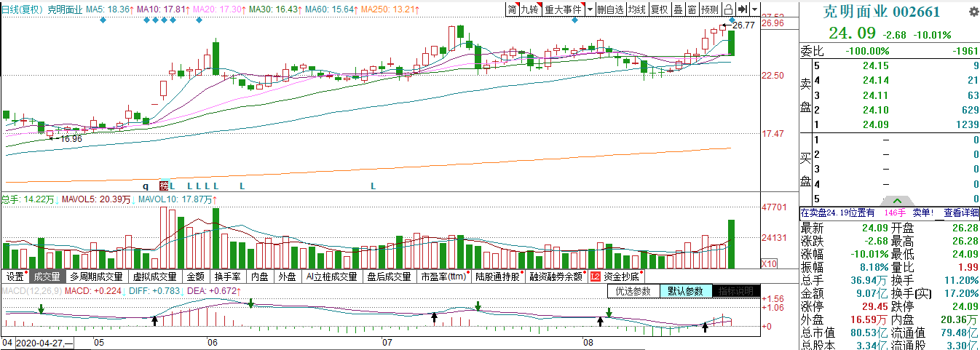Toggle the 叠 overlay button
Image resolution: width=980 pixels, height=350 pixels.
(x=678, y=9)
